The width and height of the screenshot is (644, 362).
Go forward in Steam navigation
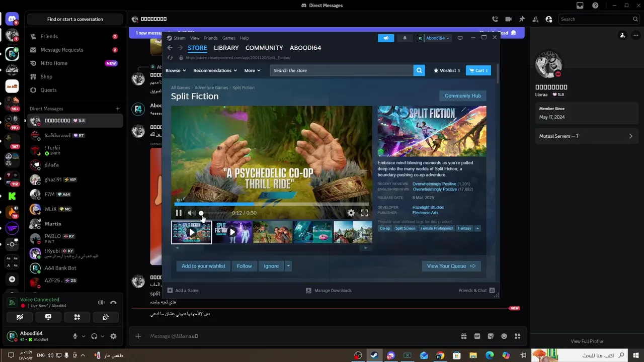180,48
